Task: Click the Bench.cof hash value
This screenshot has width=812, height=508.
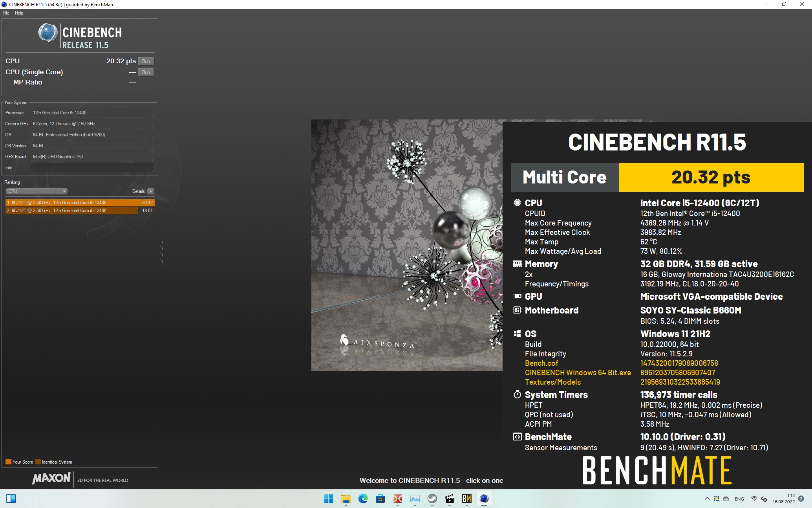Action: pyautogui.click(x=679, y=363)
